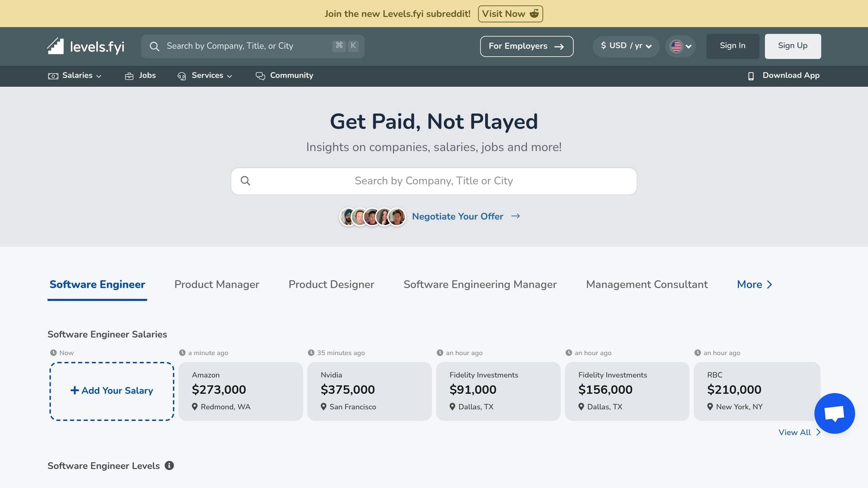
Task: Expand the country selector chevron
Action: 689,47
